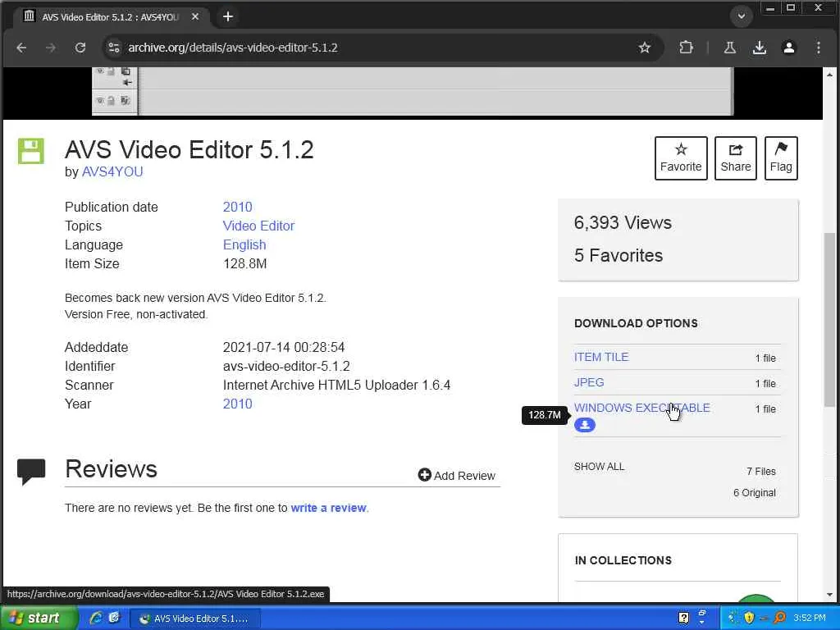
Task: Go back to the previous page
Action: 21,48
